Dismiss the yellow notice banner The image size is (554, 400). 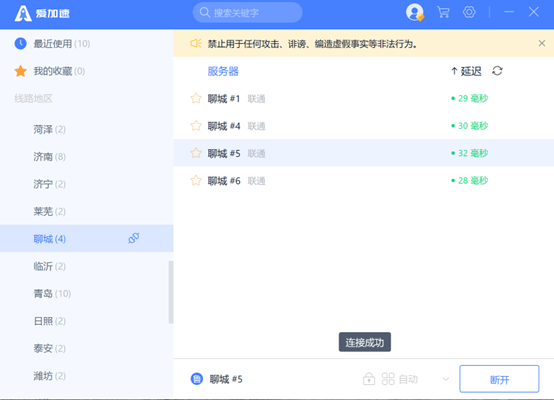[x=542, y=43]
